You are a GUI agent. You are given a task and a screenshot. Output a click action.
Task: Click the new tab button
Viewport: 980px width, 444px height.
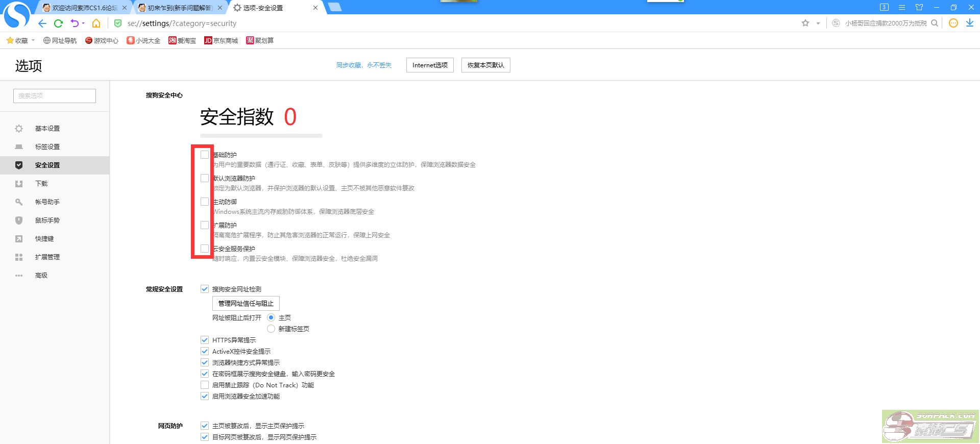click(335, 7)
